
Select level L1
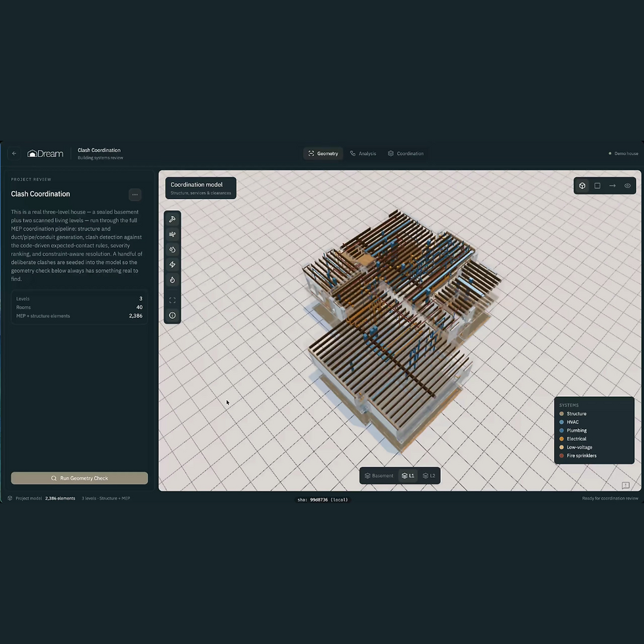click(408, 476)
